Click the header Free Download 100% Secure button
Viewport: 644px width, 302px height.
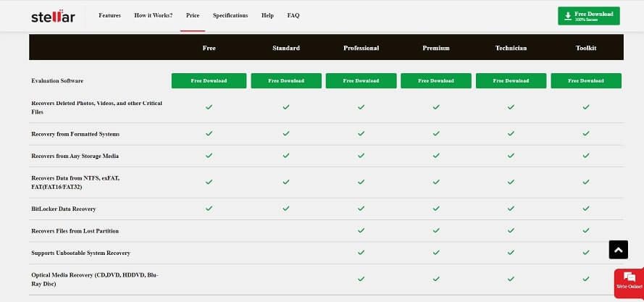click(588, 16)
